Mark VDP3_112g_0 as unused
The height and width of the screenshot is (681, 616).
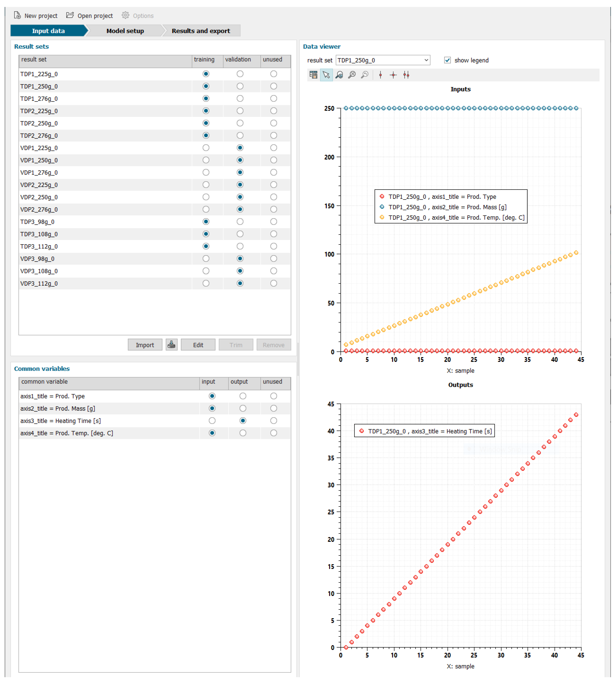tap(273, 283)
